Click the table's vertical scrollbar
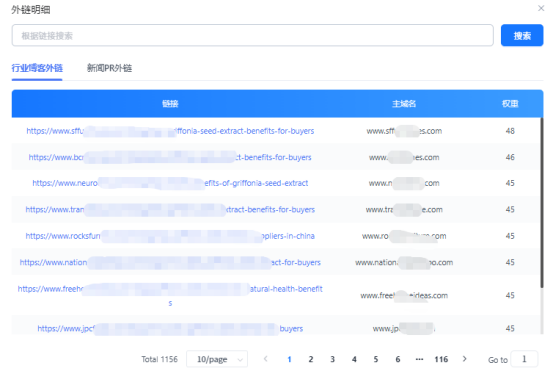Screen dimensions: 554x371 (542, 203)
